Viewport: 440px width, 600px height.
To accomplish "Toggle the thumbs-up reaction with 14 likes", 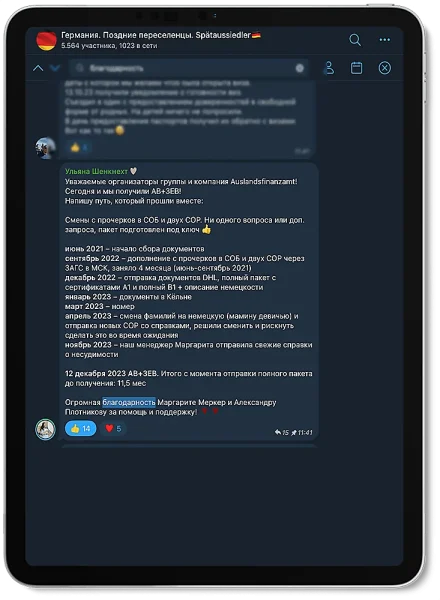I will 80,429.
